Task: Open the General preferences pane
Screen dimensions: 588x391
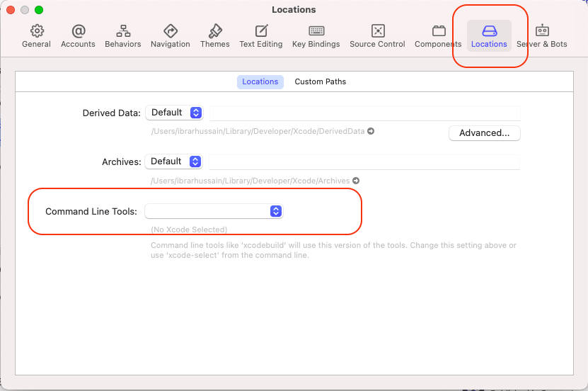Action: point(36,36)
